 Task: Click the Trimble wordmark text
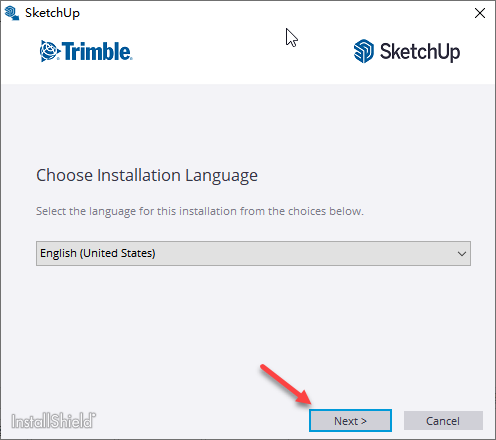tap(97, 51)
